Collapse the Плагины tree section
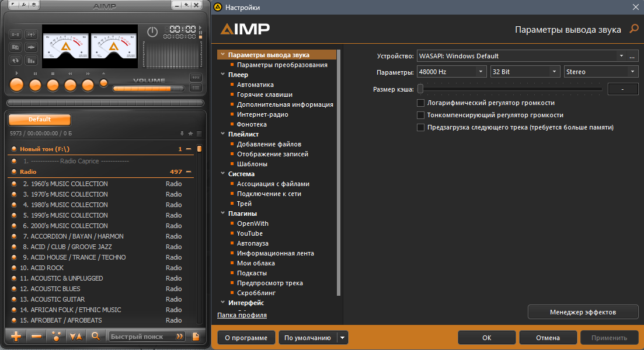Image resolution: width=644 pixels, height=350 pixels. (x=222, y=213)
